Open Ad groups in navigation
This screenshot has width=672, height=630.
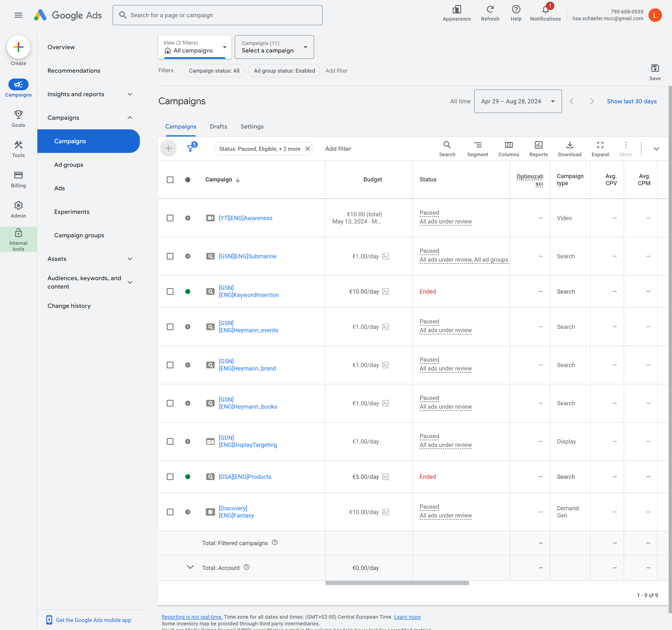(x=69, y=165)
